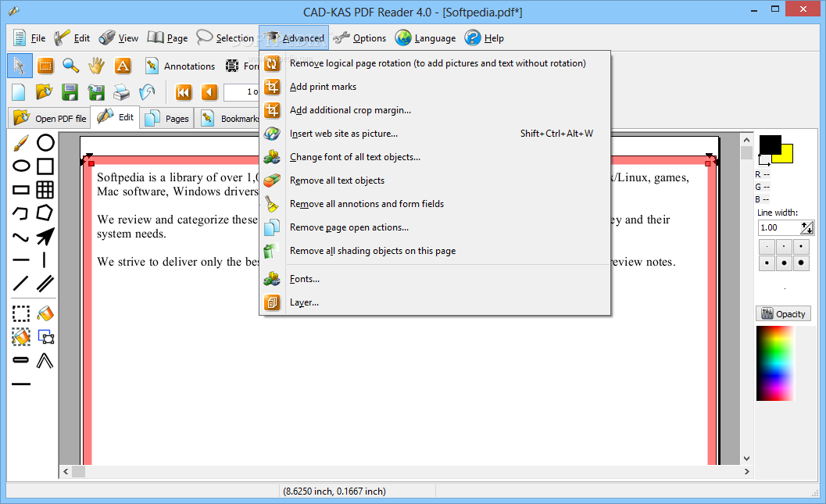This screenshot has height=504, width=826.
Task: Open the Language menu
Action: pyautogui.click(x=426, y=38)
